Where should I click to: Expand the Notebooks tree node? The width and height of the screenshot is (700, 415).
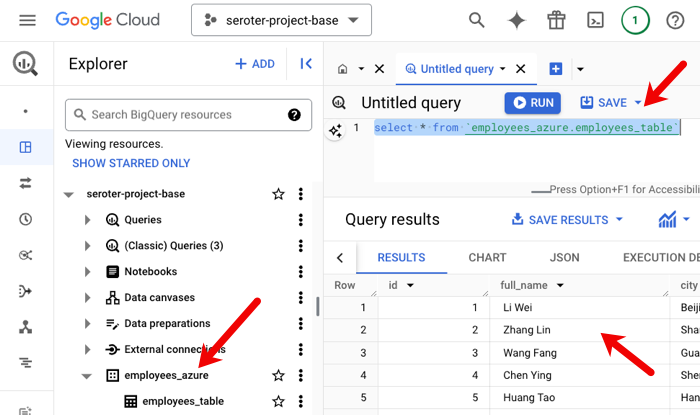[x=89, y=272]
